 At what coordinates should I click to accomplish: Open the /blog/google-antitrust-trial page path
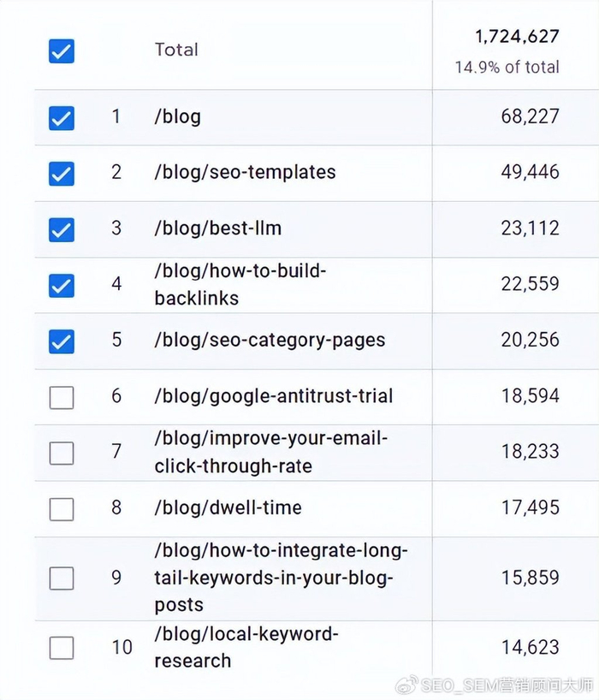273,396
